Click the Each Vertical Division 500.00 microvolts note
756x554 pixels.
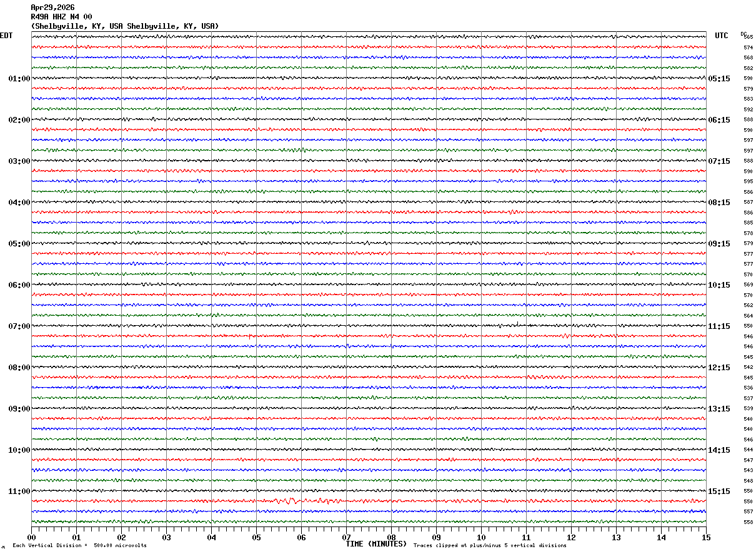point(80,546)
